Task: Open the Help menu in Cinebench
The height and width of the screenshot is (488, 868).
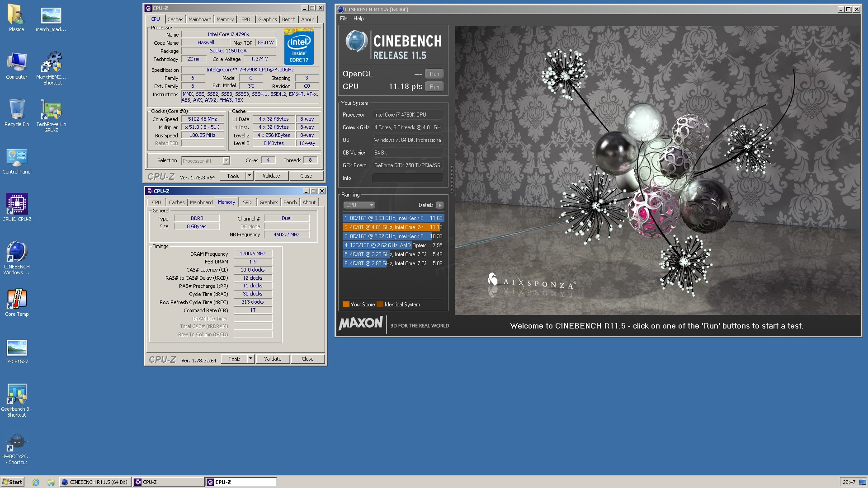Action: [x=359, y=19]
